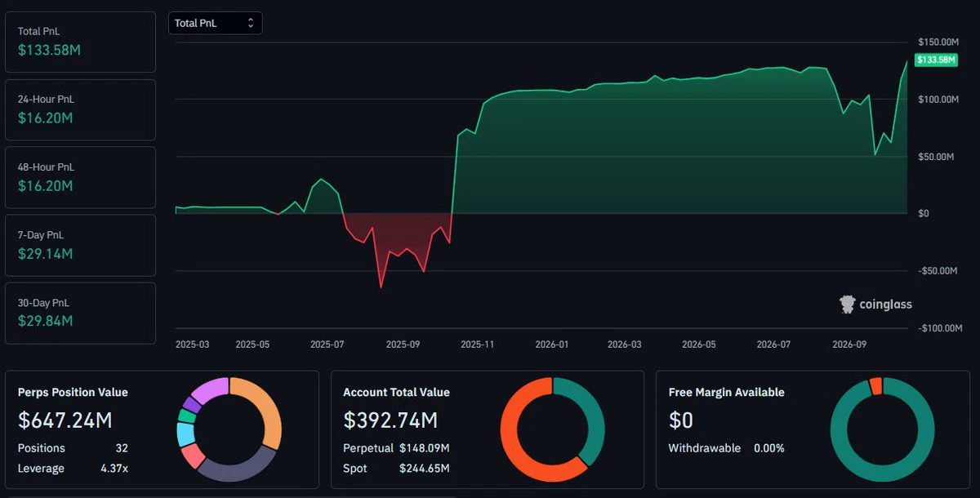Select the $647.24M perps position value
This screenshot has height=498, width=980.
point(65,420)
